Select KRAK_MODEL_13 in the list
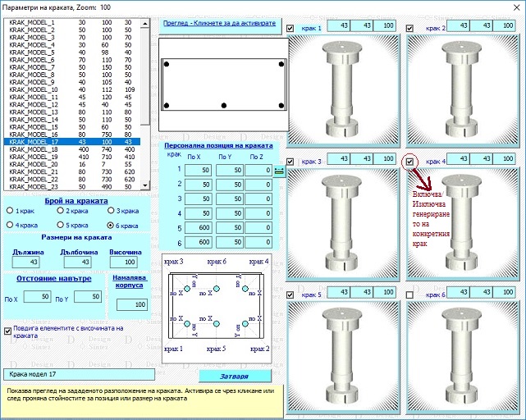The height and width of the screenshot is (420, 526). (x=71, y=112)
